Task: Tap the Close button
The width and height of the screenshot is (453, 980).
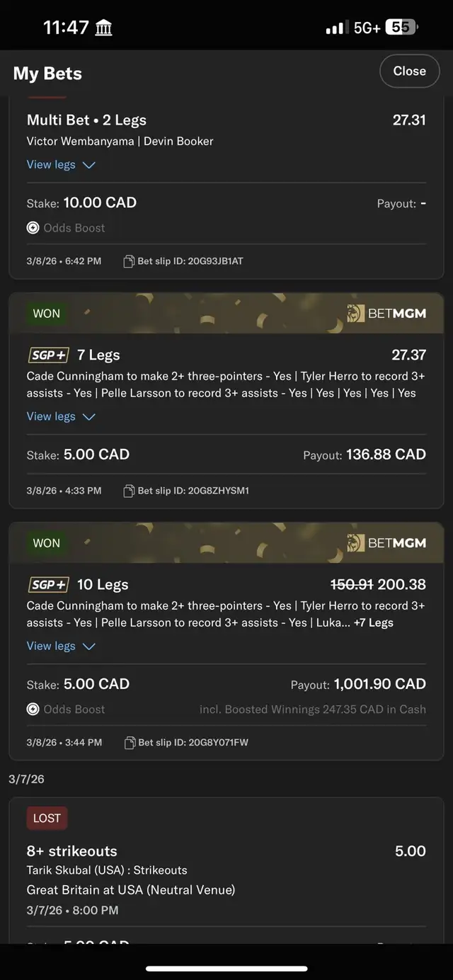Action: tap(409, 71)
